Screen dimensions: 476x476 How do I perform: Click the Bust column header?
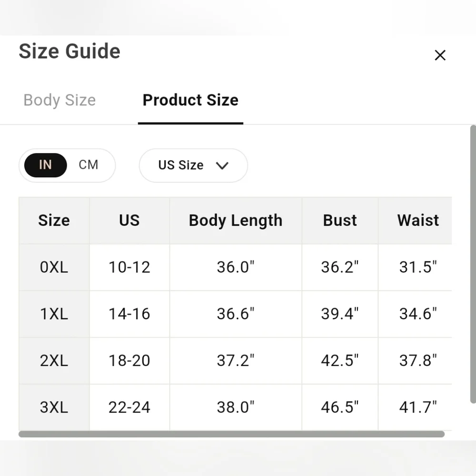340,220
